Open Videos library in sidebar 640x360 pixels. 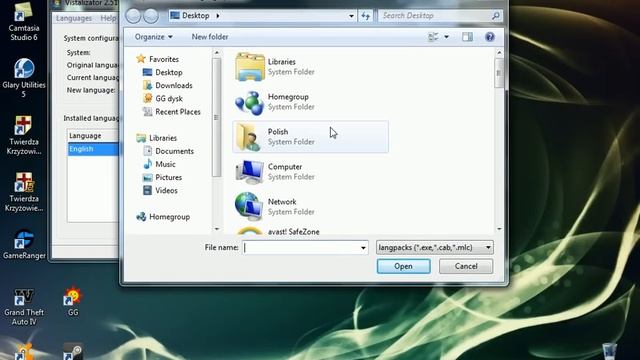(166, 190)
